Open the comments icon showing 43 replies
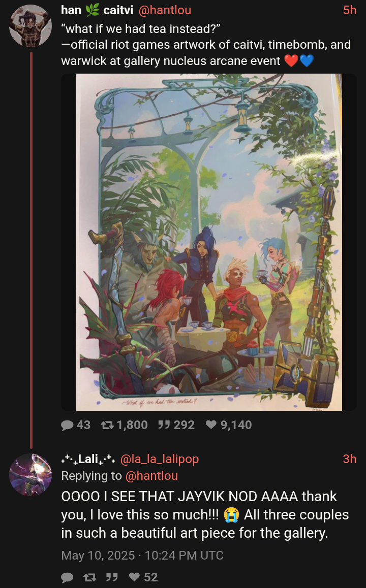This screenshot has width=366, height=588. [x=67, y=425]
